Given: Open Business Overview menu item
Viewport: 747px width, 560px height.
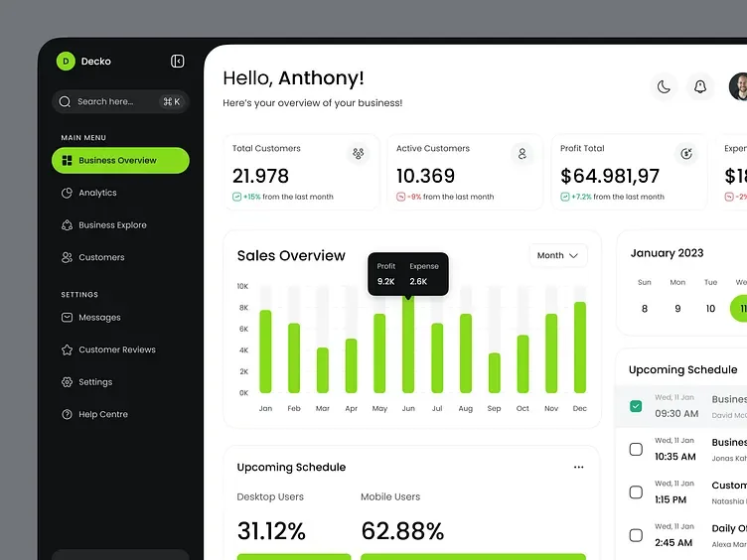Looking at the screenshot, I should coord(120,161).
